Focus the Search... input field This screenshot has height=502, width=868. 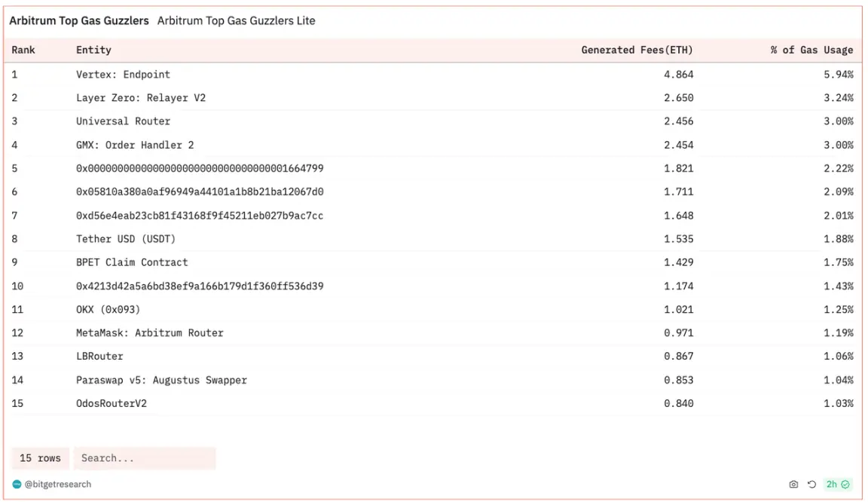pyautogui.click(x=145, y=458)
